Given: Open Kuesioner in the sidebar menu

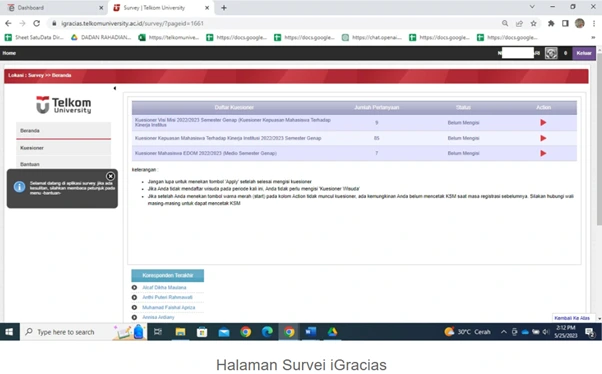Looking at the screenshot, I should pos(63,148).
